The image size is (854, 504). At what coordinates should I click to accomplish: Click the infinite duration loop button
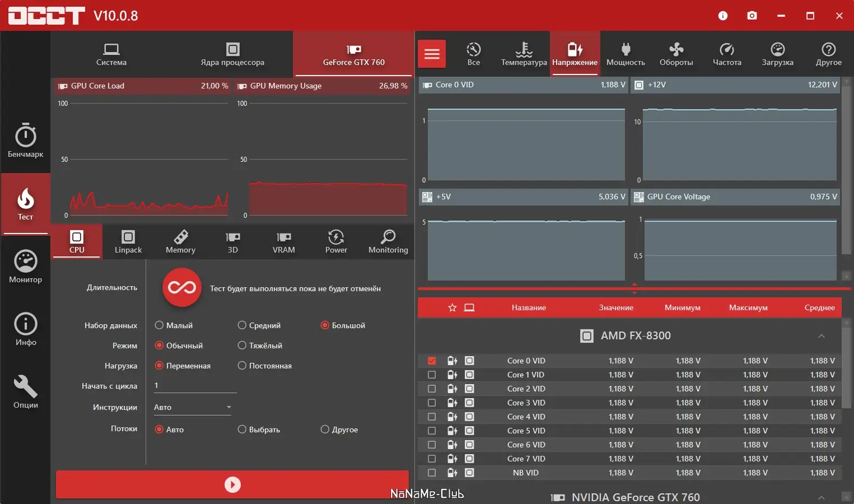[182, 288]
